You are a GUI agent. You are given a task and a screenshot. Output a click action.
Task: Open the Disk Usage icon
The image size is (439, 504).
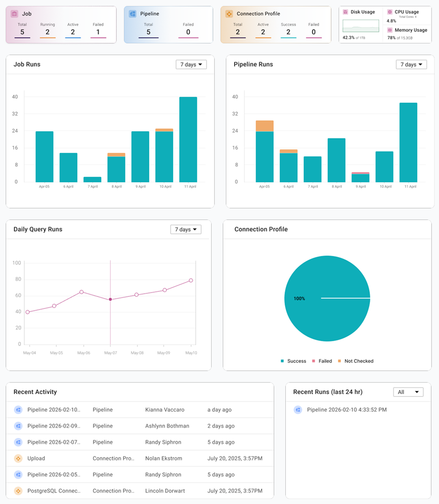tap(345, 12)
